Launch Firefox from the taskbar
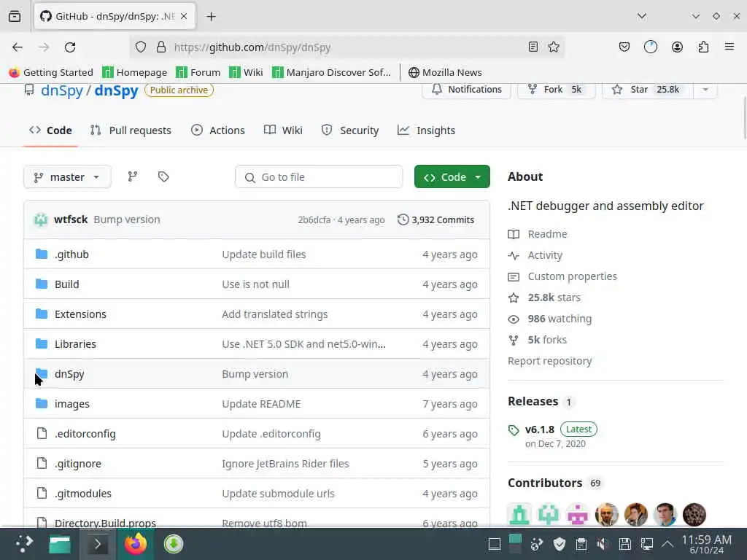This screenshot has height=560, width=747. tap(136, 544)
